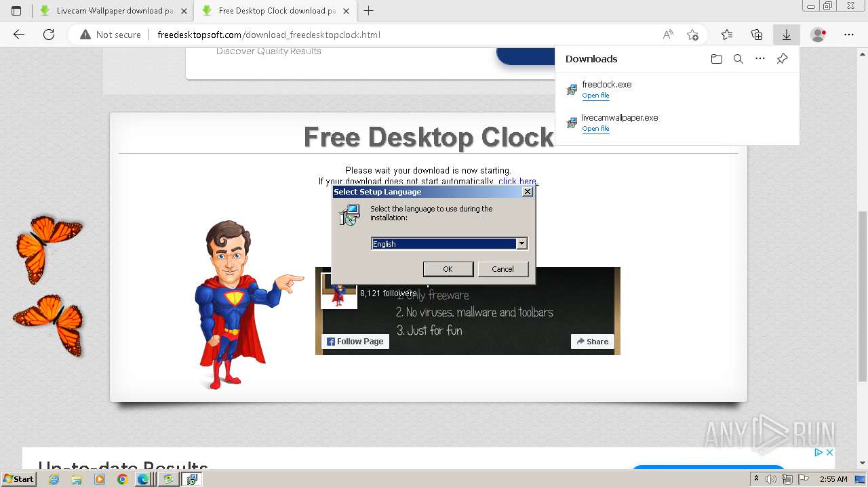Click the taskbar clock 2:55 AM
Image resolution: width=868 pixels, height=488 pixels.
point(833,479)
